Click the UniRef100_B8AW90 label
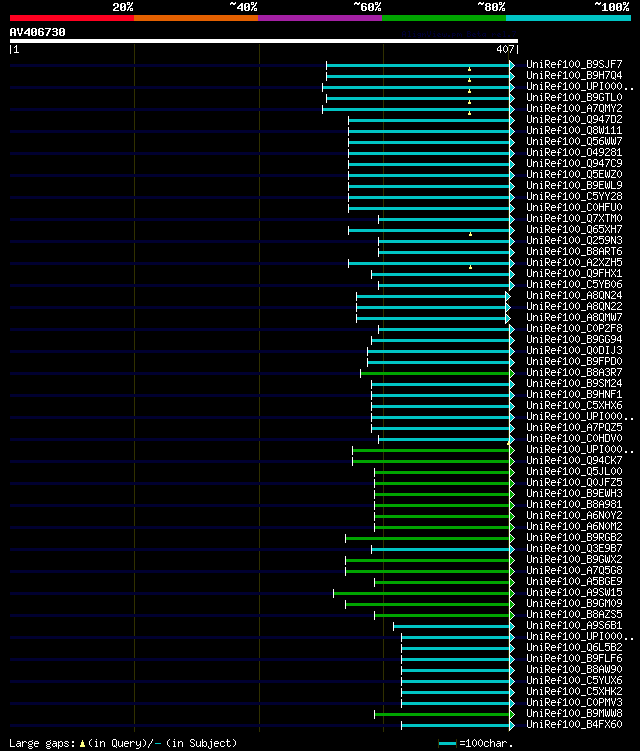The height and width of the screenshot is (751, 640). point(574,670)
